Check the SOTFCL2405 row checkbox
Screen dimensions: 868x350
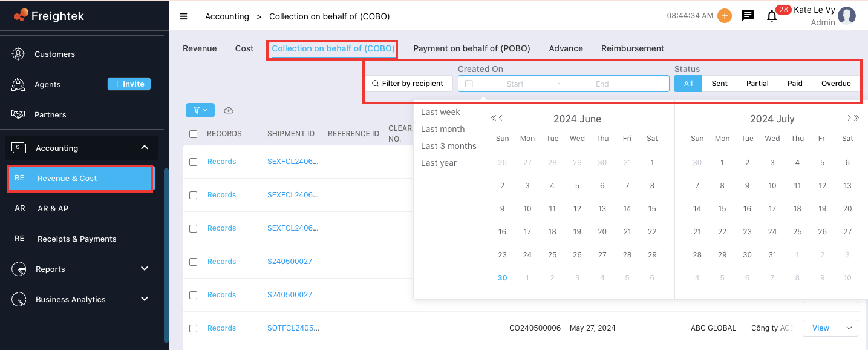[x=193, y=328]
